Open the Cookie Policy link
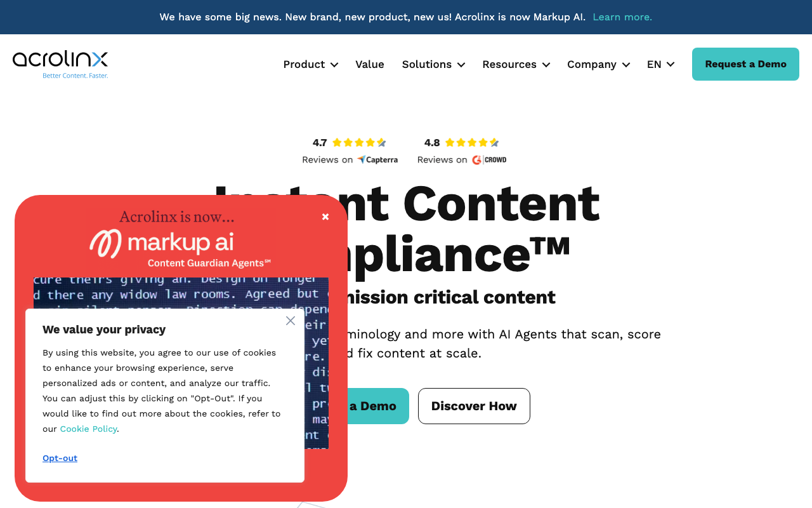Image resolution: width=812 pixels, height=508 pixels. tap(88, 429)
